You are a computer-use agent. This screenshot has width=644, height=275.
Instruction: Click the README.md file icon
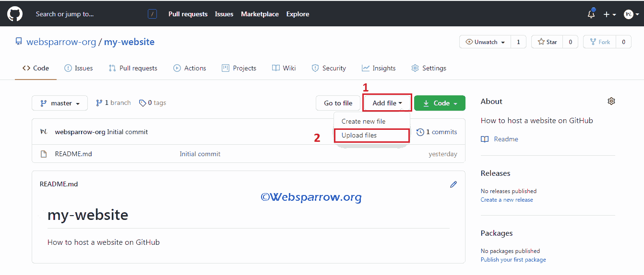point(44,154)
